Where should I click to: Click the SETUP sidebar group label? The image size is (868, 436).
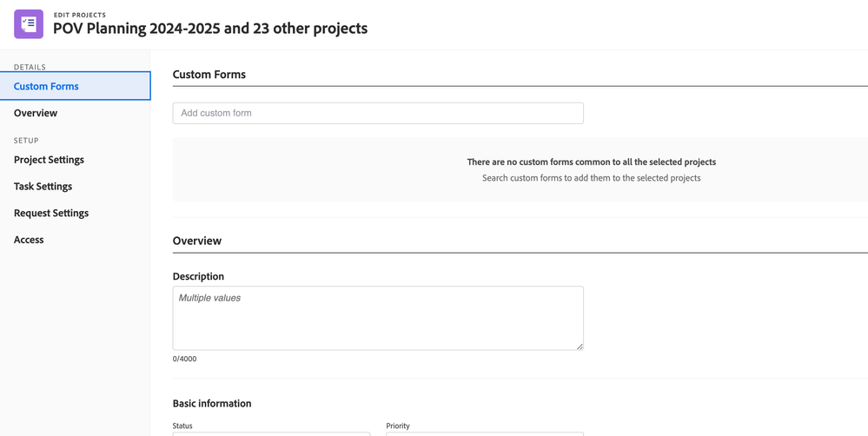click(x=26, y=140)
